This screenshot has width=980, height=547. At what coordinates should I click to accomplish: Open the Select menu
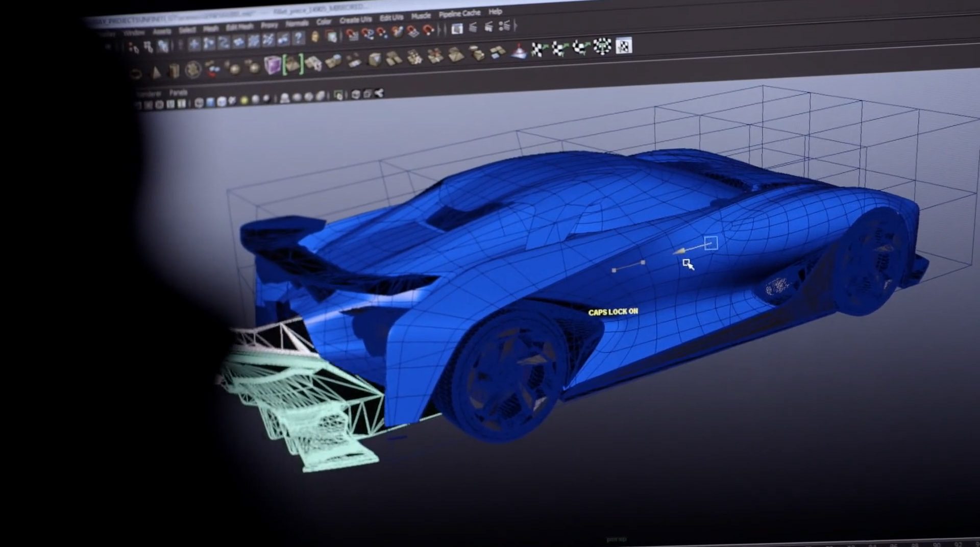(x=187, y=30)
